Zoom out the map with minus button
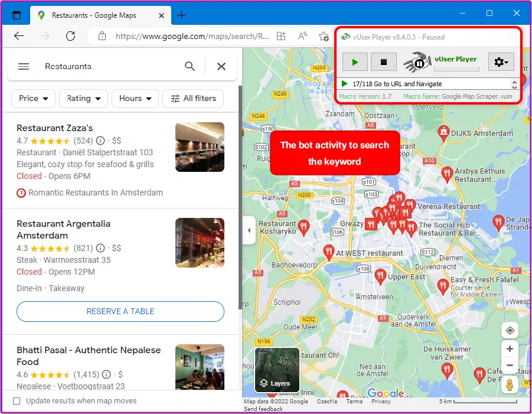The width and height of the screenshot is (532, 414). tap(510, 366)
